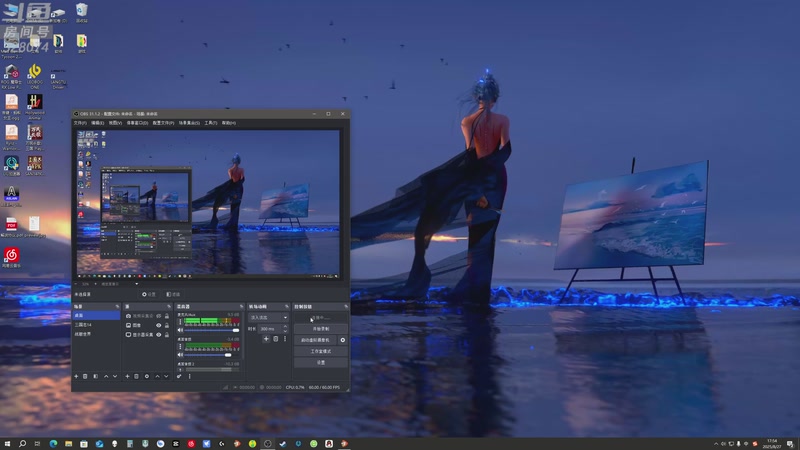
Task: Toggle visibility of image source
Action: click(159, 326)
